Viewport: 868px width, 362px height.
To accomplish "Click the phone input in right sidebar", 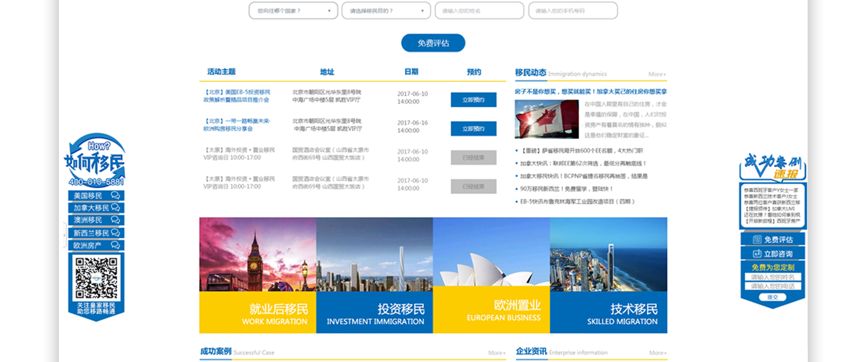I will pos(773,286).
